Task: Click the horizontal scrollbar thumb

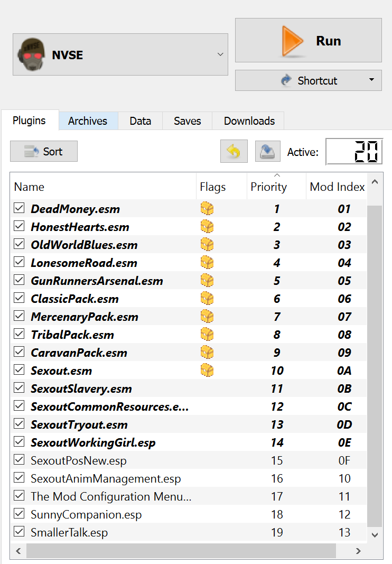Action: point(181,551)
